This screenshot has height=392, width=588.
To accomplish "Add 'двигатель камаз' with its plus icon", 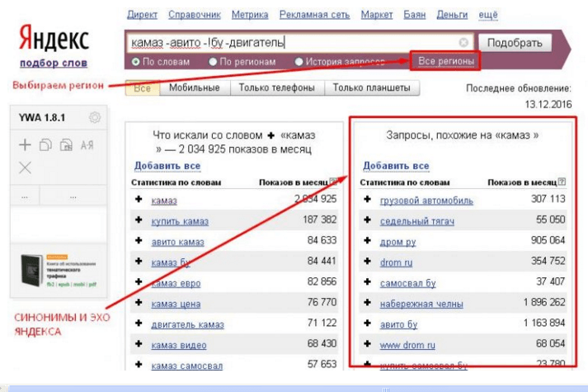I will point(139,323).
